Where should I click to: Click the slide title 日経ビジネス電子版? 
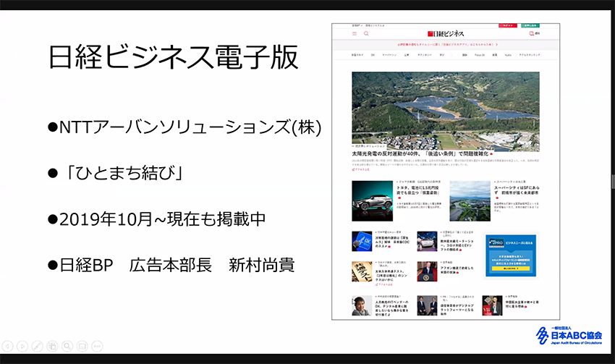tap(173, 58)
